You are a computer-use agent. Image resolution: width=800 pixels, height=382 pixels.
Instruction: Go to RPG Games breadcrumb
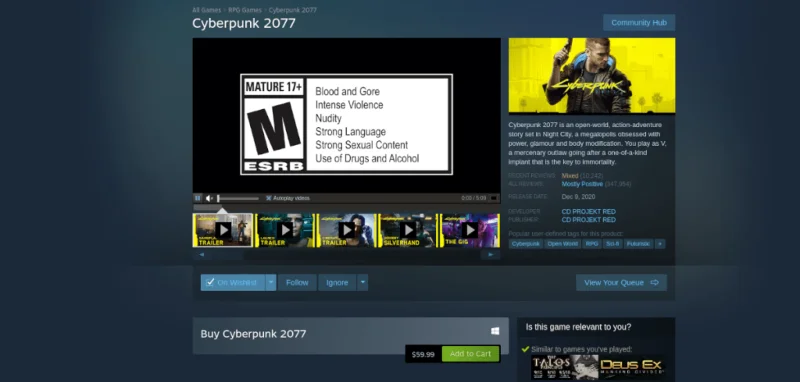click(x=245, y=10)
